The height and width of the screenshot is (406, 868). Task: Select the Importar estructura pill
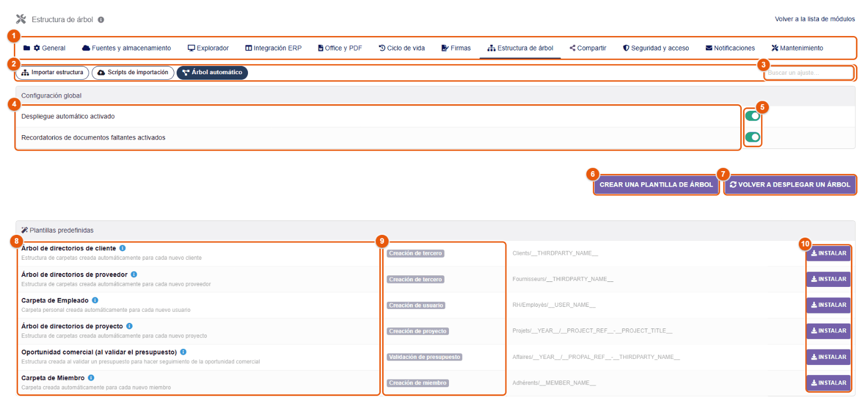pyautogui.click(x=53, y=73)
